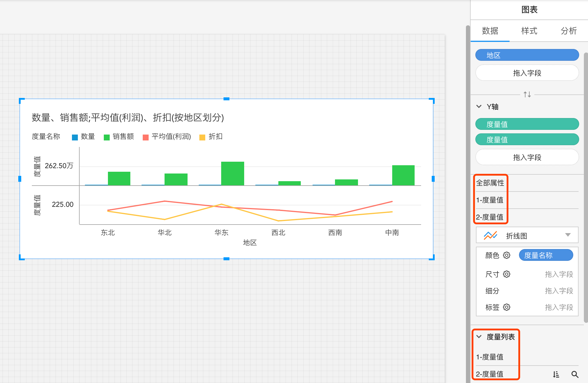The image size is (588, 383).
Task: Select the 全部属性 option
Action: click(x=490, y=183)
